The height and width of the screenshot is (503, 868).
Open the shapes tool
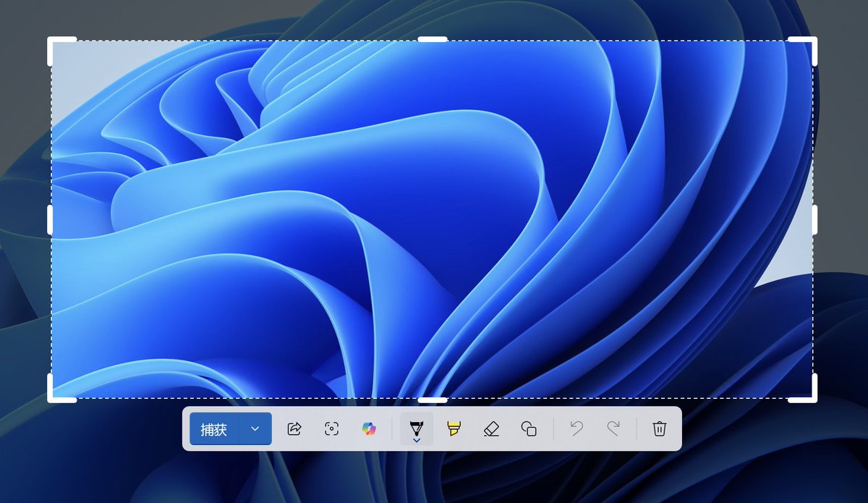tap(529, 429)
